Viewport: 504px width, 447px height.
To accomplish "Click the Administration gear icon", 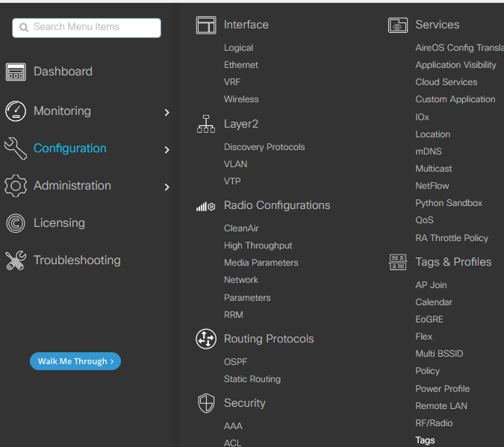I will pos(16,186).
